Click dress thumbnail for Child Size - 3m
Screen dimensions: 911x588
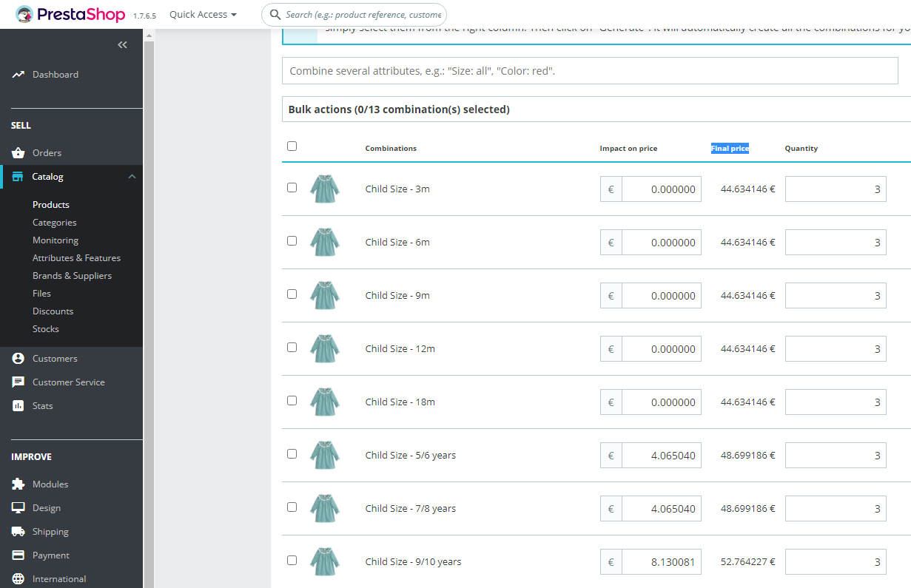point(325,189)
